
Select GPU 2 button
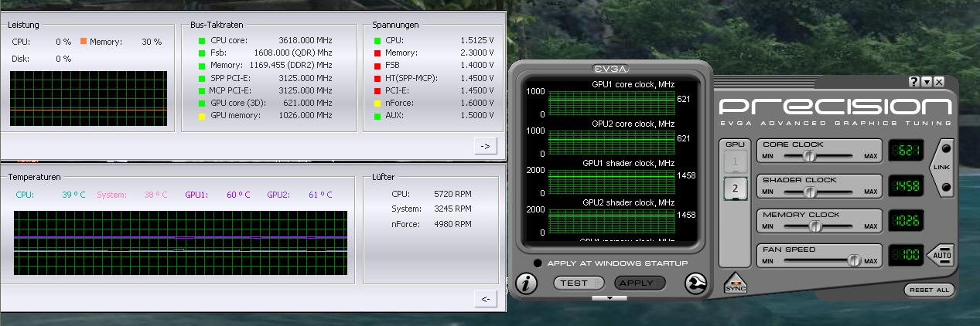click(x=735, y=188)
